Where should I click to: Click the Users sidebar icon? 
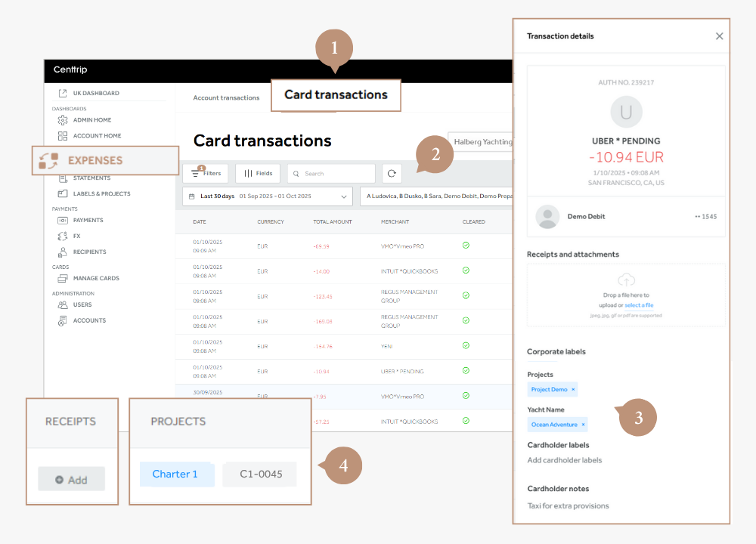63,305
